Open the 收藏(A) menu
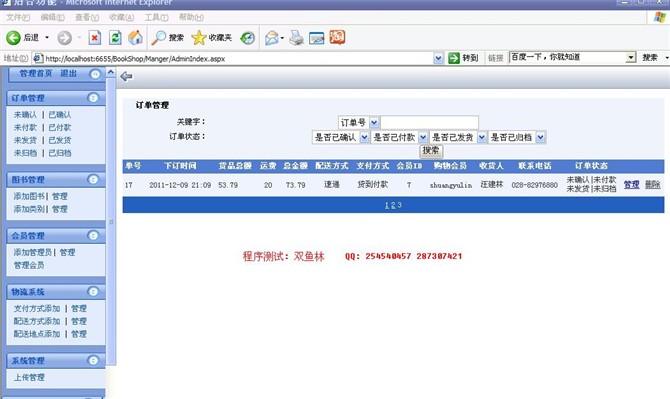The height and width of the screenshot is (399, 670). tap(121, 17)
